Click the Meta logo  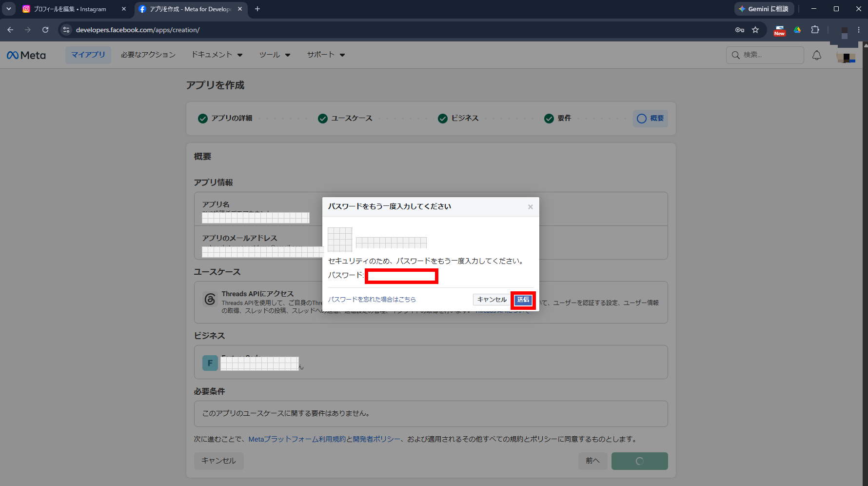pos(26,55)
